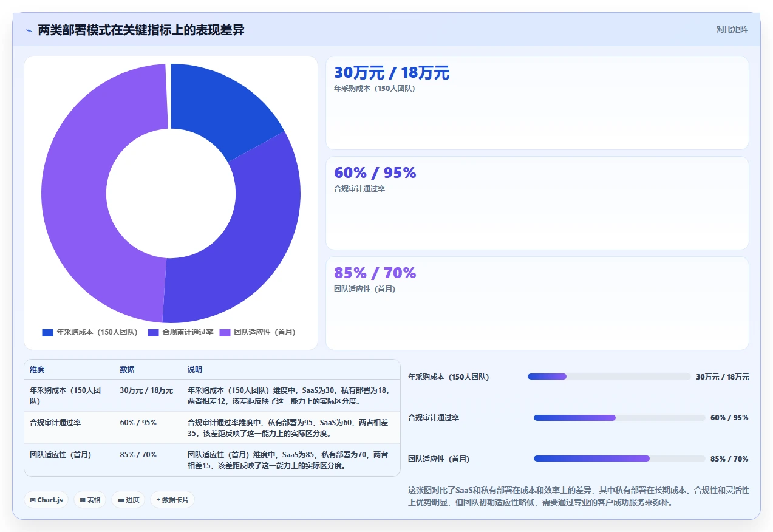Image resolution: width=773 pixels, height=532 pixels.
Task: Click the 合规审计通过率 caption in the second data card
Action: 359,189
